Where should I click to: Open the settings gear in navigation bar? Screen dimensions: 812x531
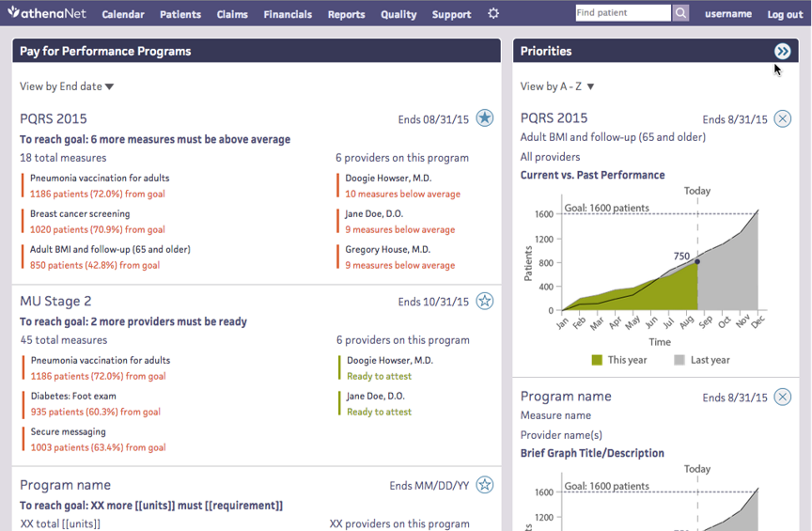pos(493,14)
